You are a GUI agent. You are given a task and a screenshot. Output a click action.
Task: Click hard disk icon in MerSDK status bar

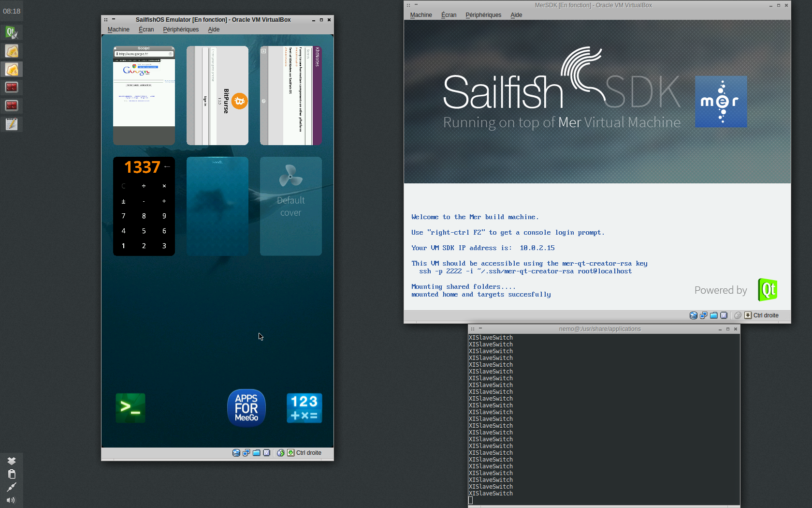pyautogui.click(x=694, y=315)
